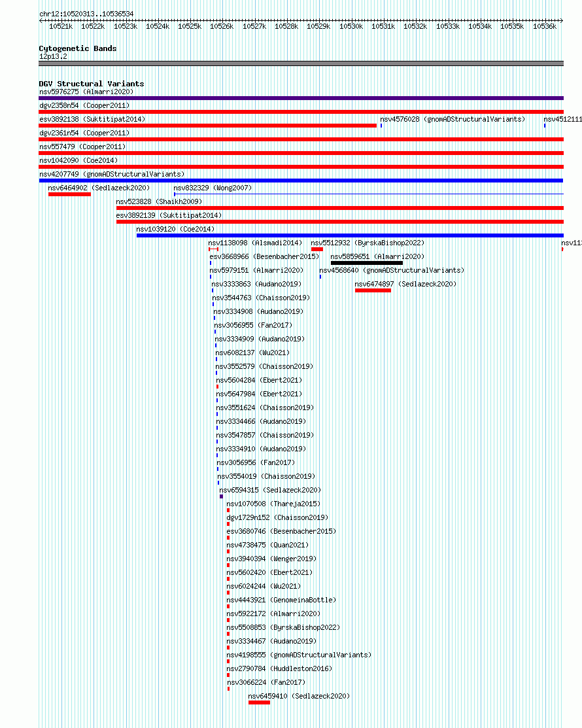Select nsv5508853 (ByrskaBishop2022) entry
This screenshot has width=582, height=728.
[283, 628]
